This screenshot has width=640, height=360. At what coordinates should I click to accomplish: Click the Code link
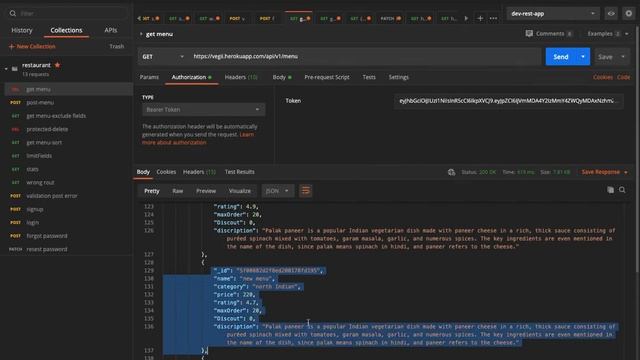[623, 77]
